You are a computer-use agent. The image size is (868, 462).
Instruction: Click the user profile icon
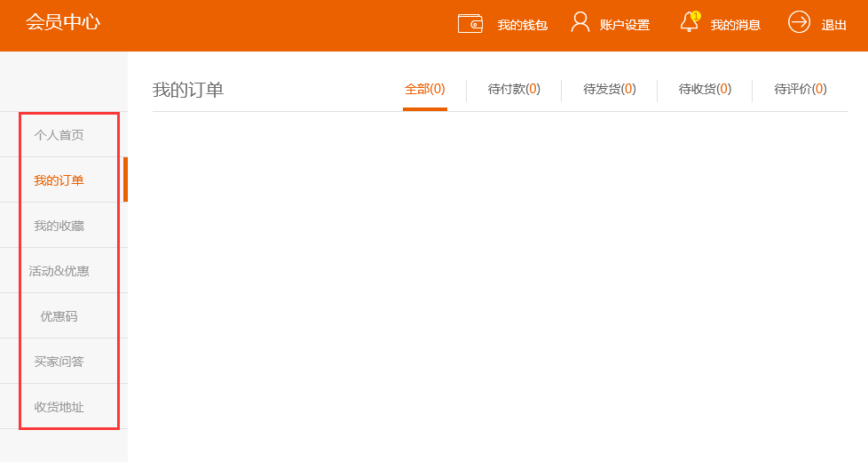click(580, 22)
